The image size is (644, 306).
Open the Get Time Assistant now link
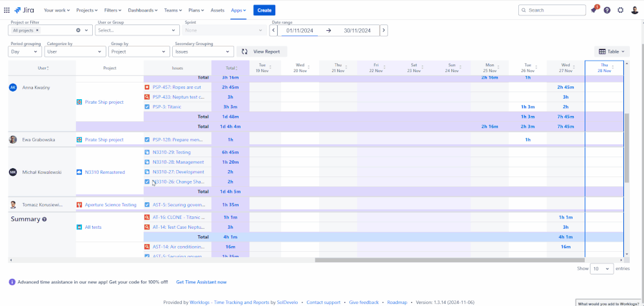click(201, 282)
